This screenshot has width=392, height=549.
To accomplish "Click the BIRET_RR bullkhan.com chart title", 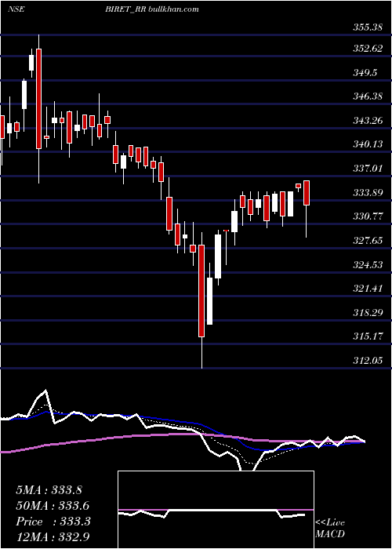I will (x=151, y=9).
